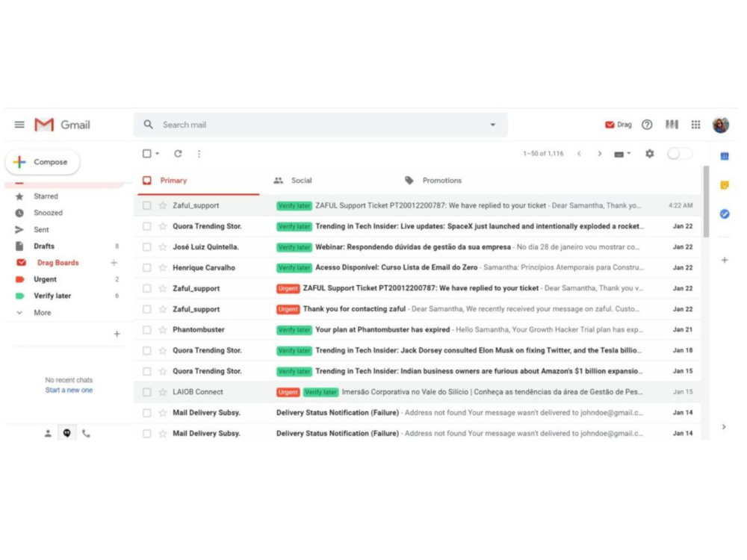Open the Snoozed folder

pyautogui.click(x=48, y=213)
